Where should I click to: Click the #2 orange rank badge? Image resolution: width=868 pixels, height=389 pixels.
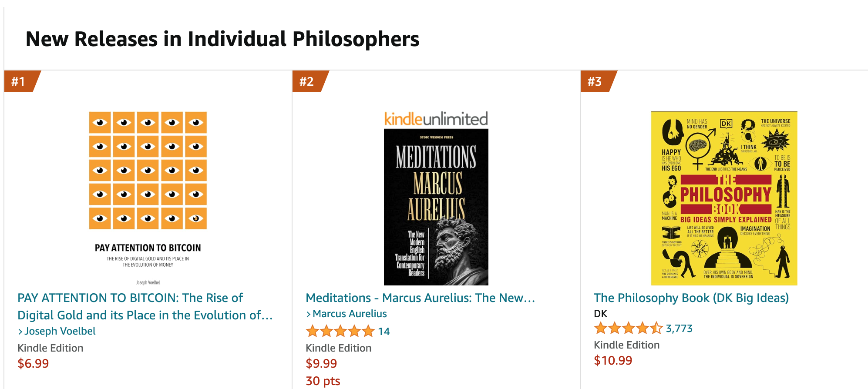click(x=307, y=81)
